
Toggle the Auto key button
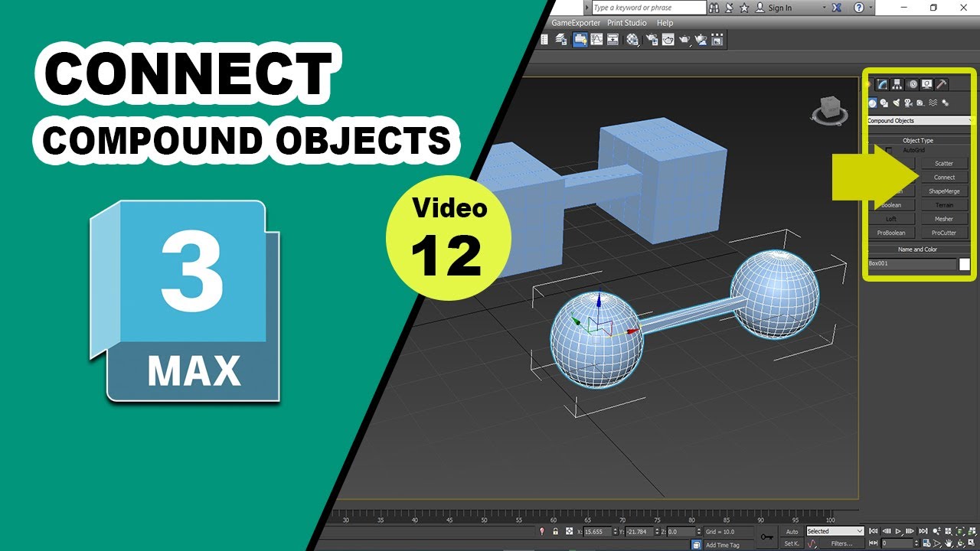(792, 531)
